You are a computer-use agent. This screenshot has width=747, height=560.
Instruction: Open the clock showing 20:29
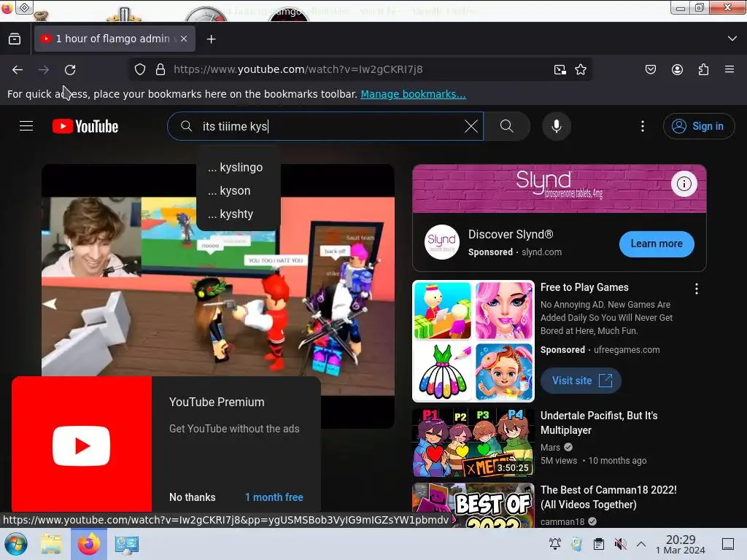pyautogui.click(x=681, y=544)
